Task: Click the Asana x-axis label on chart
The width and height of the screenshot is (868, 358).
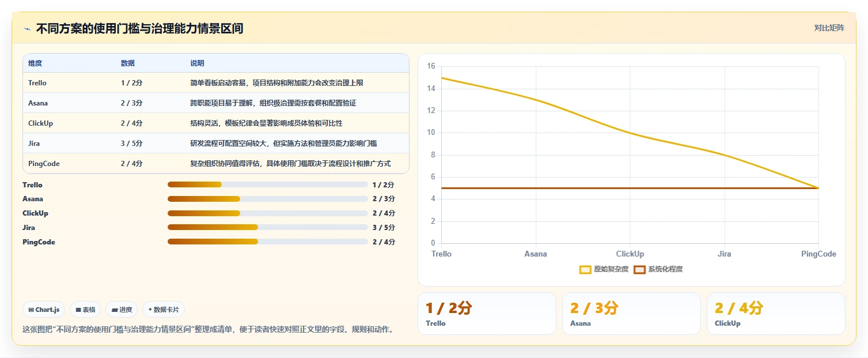Action: click(536, 254)
